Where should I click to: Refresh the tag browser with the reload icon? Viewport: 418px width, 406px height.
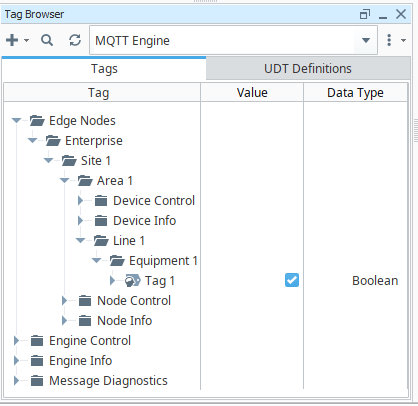pos(75,40)
